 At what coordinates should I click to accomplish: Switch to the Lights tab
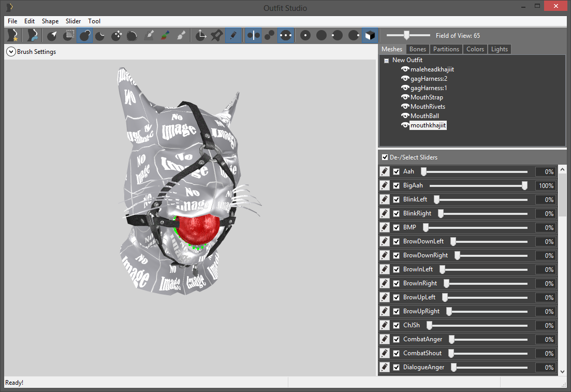pos(499,49)
